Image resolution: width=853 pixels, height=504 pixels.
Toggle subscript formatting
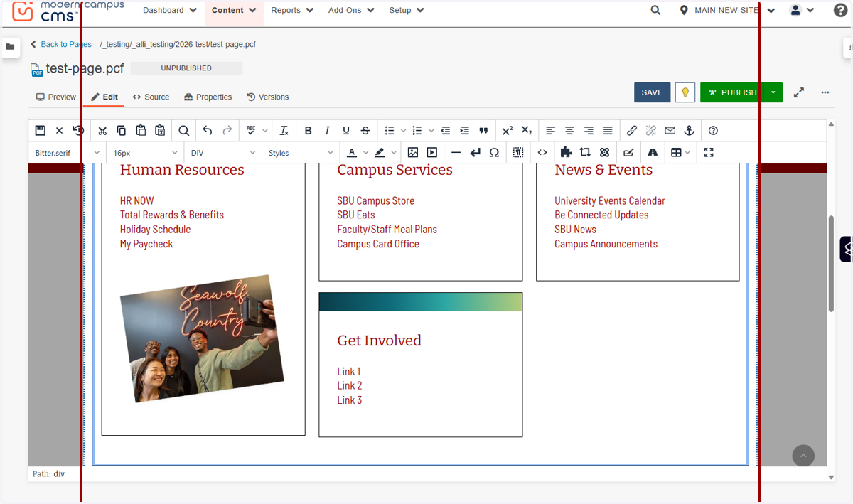pyautogui.click(x=527, y=131)
